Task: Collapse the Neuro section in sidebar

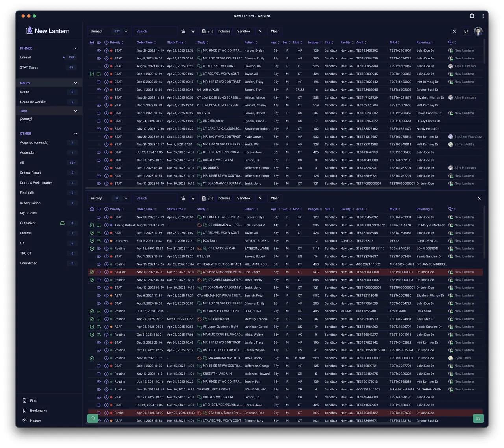Action: tap(76, 83)
